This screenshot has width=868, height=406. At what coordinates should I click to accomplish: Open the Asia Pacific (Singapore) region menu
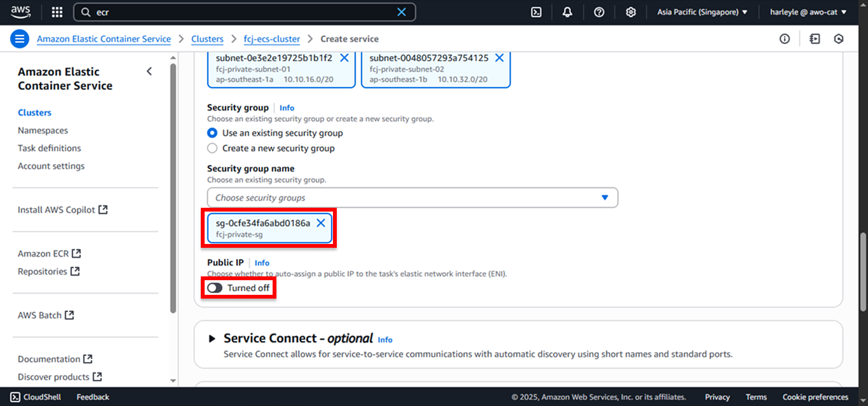[702, 12]
